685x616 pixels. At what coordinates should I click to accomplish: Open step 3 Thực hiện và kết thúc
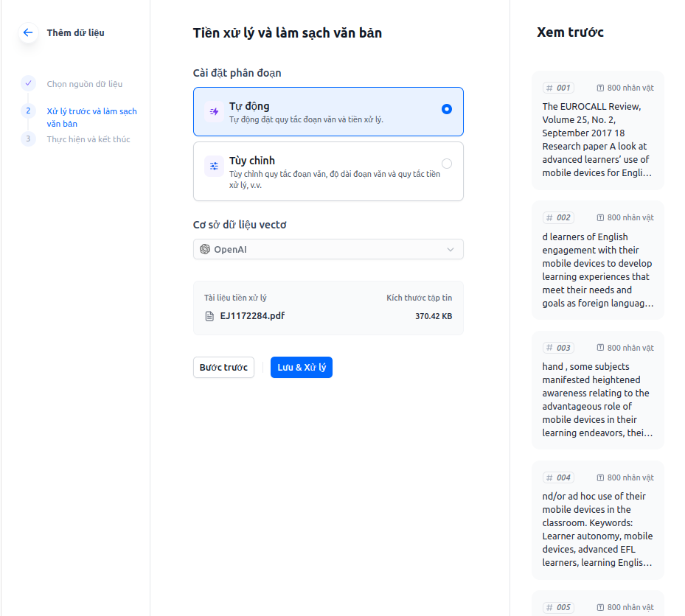pos(88,139)
